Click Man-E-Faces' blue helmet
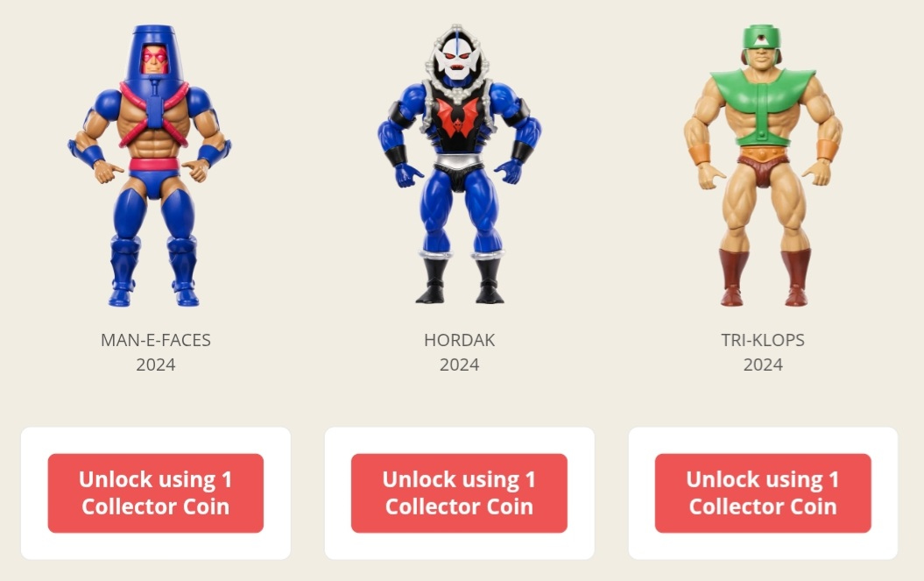Screen dimensions: 924x581 pos(153,53)
